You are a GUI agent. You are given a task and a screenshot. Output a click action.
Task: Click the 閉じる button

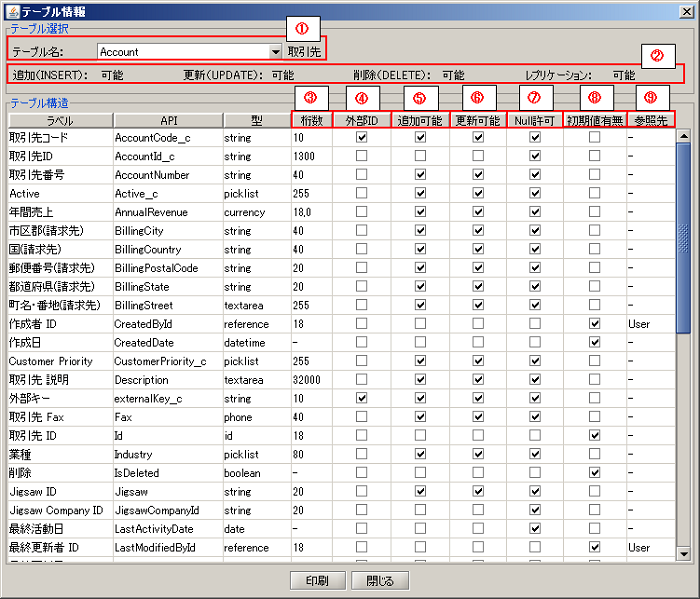pos(380,581)
